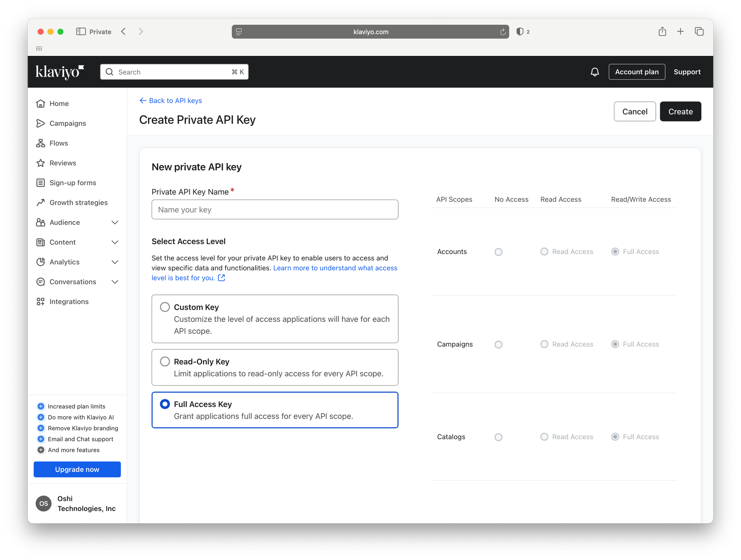Viewport: 741px width, 560px height.
Task: Click the Create button
Action: pos(680,111)
